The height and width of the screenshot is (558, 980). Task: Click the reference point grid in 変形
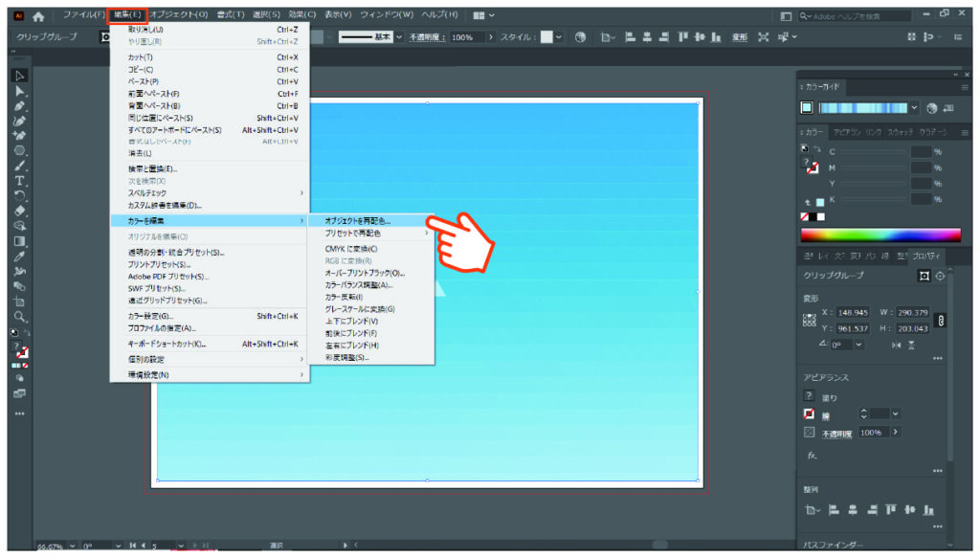[x=810, y=321]
